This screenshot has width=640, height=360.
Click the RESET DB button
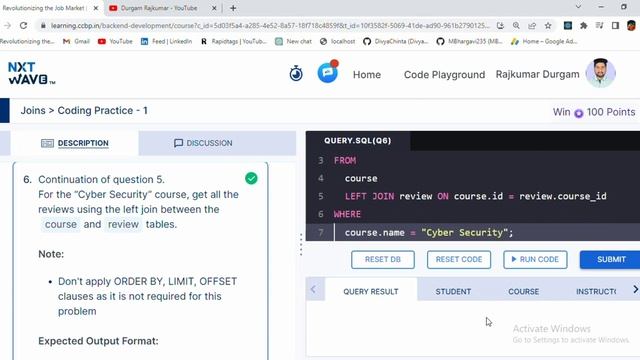[382, 260]
